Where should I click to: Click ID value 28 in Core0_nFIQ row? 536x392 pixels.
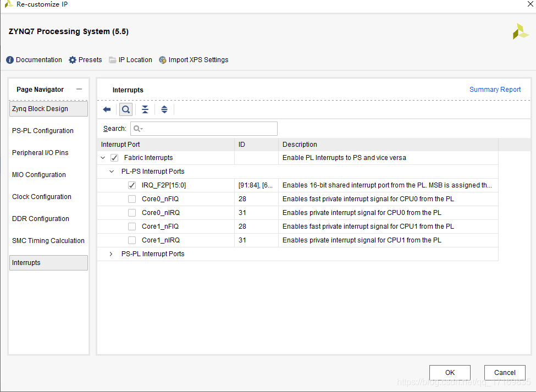[242, 199]
